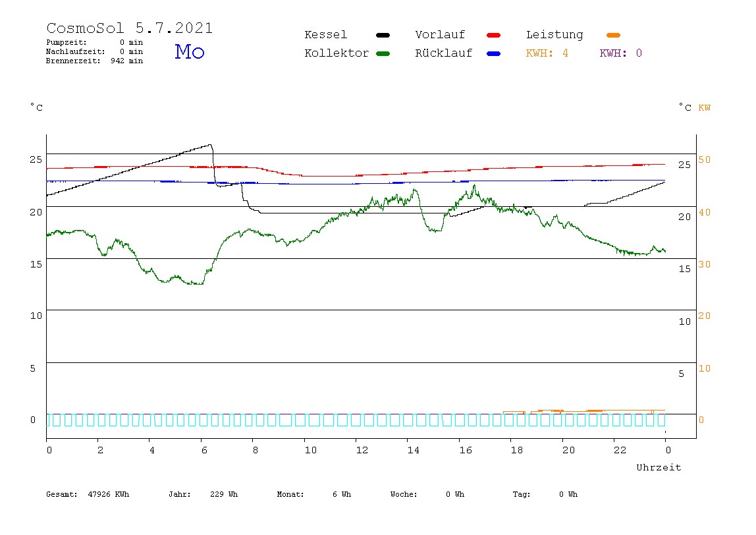Click the "Uhrzeit" time axis label
The image size is (756, 535).
pyautogui.click(x=659, y=467)
